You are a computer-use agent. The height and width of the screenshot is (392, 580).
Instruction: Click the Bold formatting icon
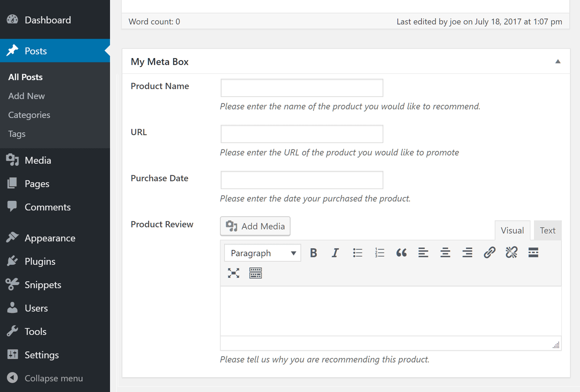click(x=314, y=253)
